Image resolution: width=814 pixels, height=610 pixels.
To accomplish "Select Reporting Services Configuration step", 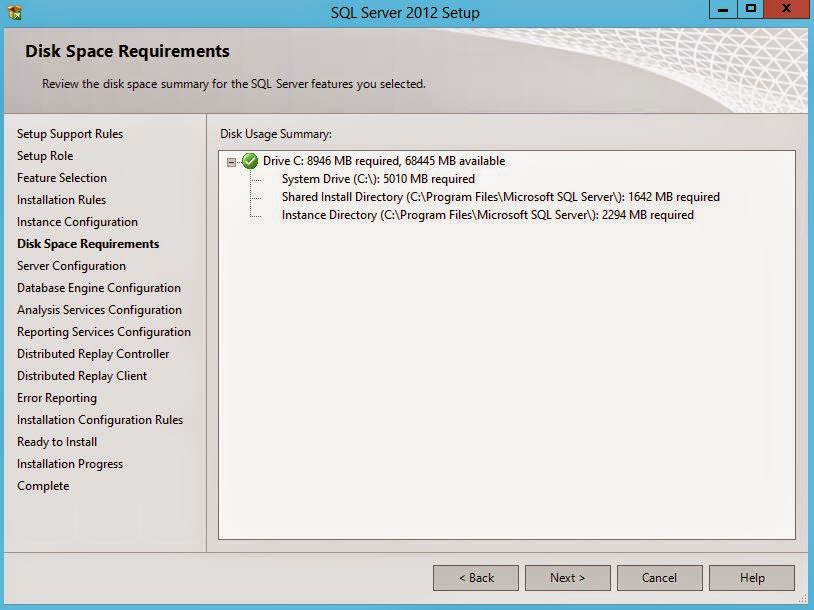I will 104,332.
